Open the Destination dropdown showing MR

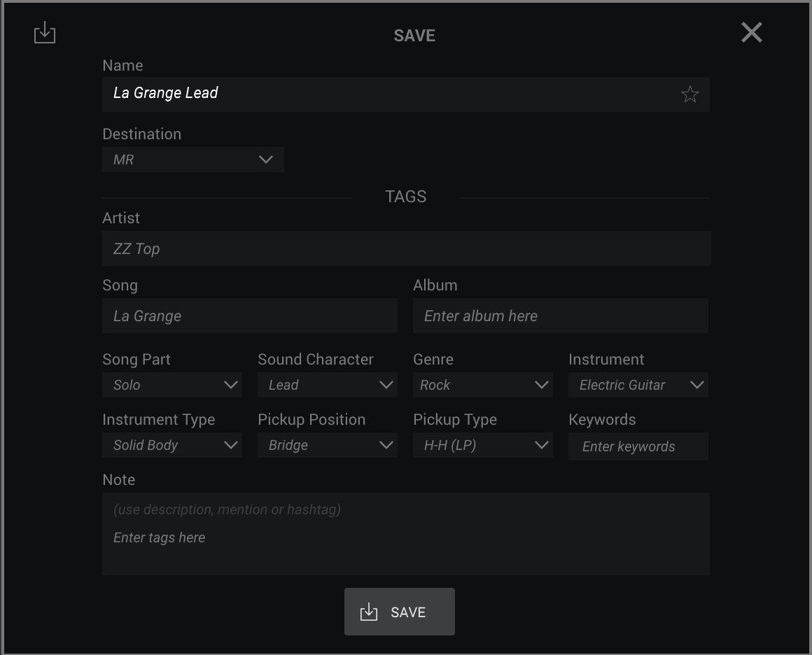point(193,160)
